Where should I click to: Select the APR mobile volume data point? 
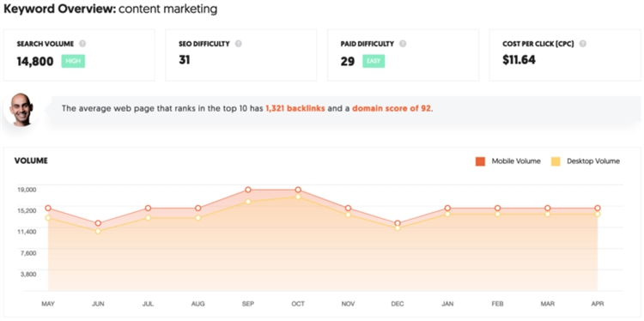[x=598, y=208]
